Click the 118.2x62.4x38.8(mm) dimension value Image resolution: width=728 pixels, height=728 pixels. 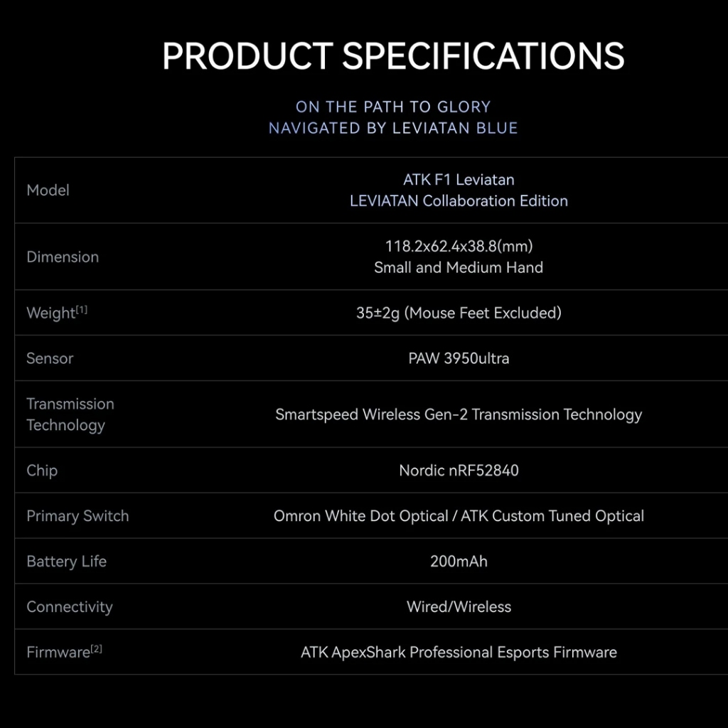coord(459,247)
